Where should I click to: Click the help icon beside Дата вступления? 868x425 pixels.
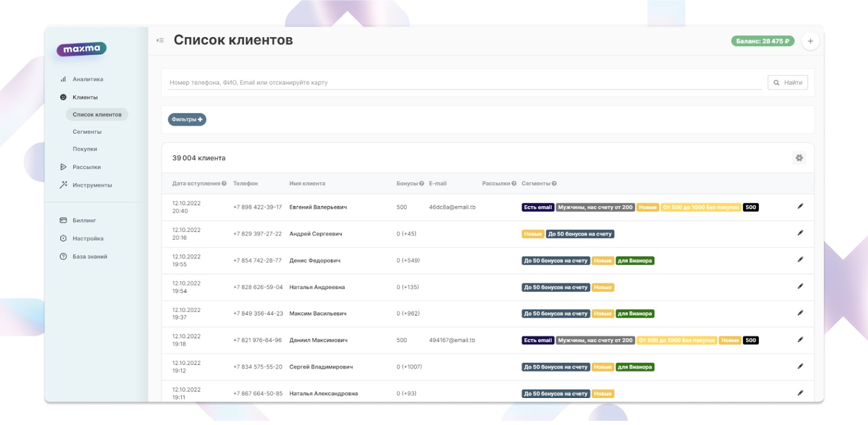tap(224, 184)
